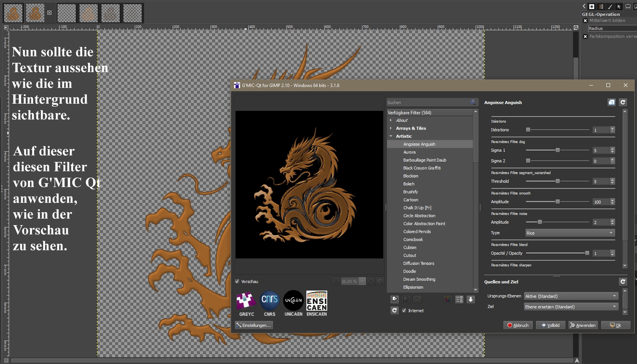
Task: Adjust the Threshold slider
Action: click(557, 181)
